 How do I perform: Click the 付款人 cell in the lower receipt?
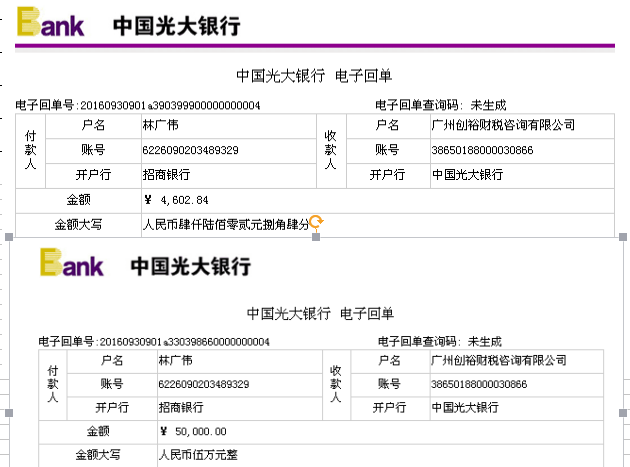(x=53, y=384)
